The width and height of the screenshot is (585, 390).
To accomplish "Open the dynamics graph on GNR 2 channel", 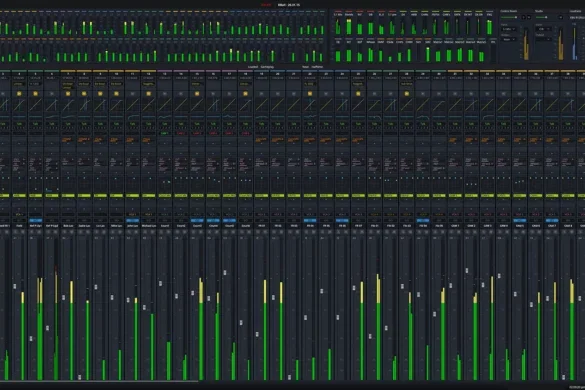I will coord(471,105).
